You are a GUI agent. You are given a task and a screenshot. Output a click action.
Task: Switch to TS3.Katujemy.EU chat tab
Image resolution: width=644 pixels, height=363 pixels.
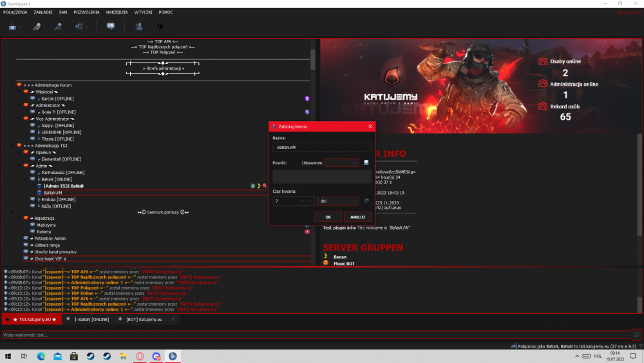pyautogui.click(x=32, y=319)
